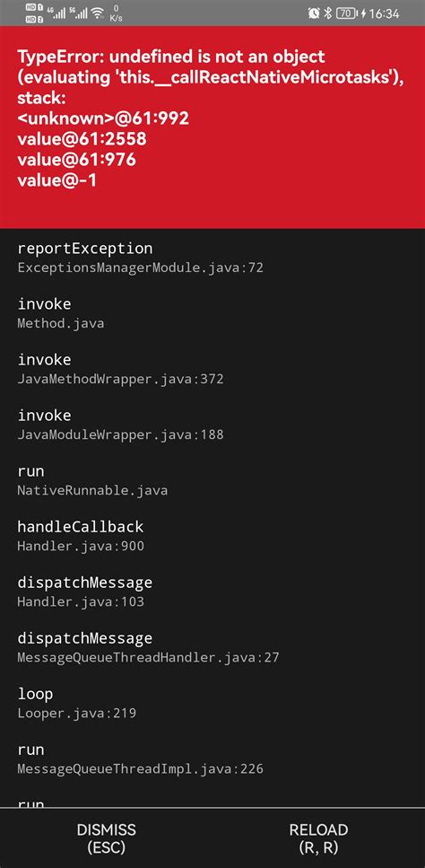Tap the red TypeError message header
The image size is (425, 868).
click(212, 127)
